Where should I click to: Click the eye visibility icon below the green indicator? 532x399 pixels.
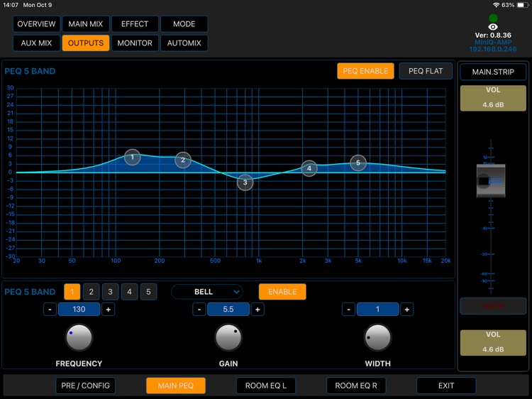point(493,27)
